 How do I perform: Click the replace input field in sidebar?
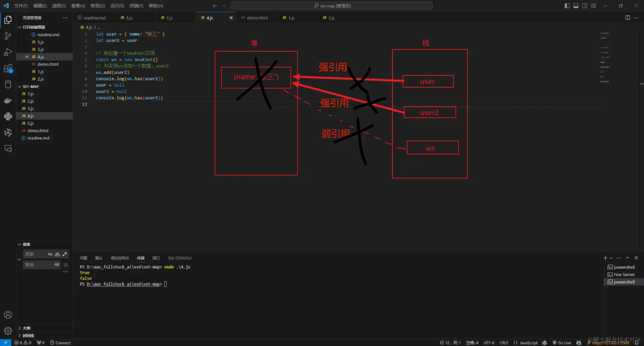(38, 265)
